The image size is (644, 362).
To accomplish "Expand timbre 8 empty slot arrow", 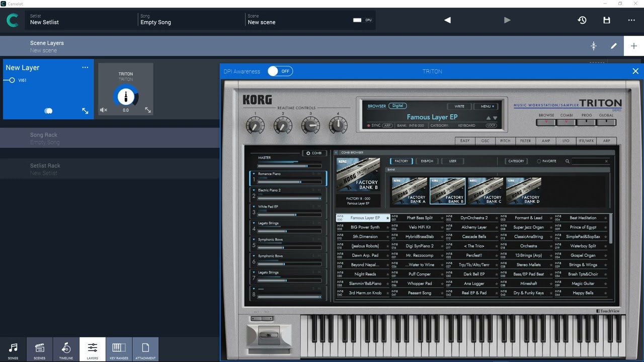I will click(254, 289).
